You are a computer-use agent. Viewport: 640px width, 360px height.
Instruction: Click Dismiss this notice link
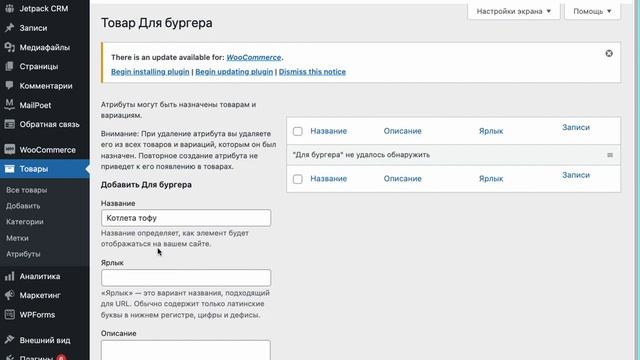[x=312, y=71]
